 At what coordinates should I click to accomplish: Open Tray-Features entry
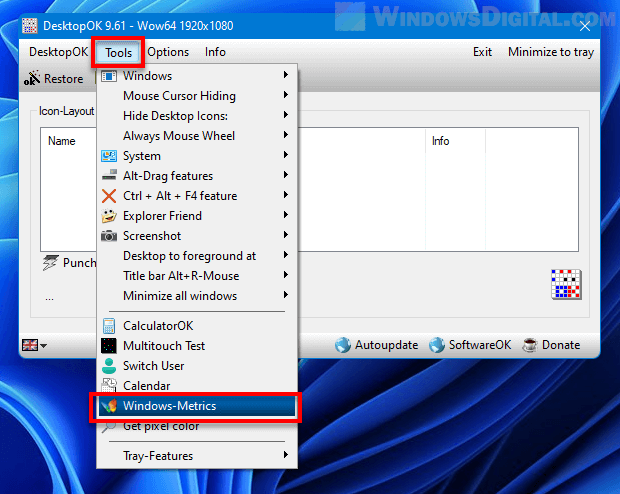[x=197, y=456]
